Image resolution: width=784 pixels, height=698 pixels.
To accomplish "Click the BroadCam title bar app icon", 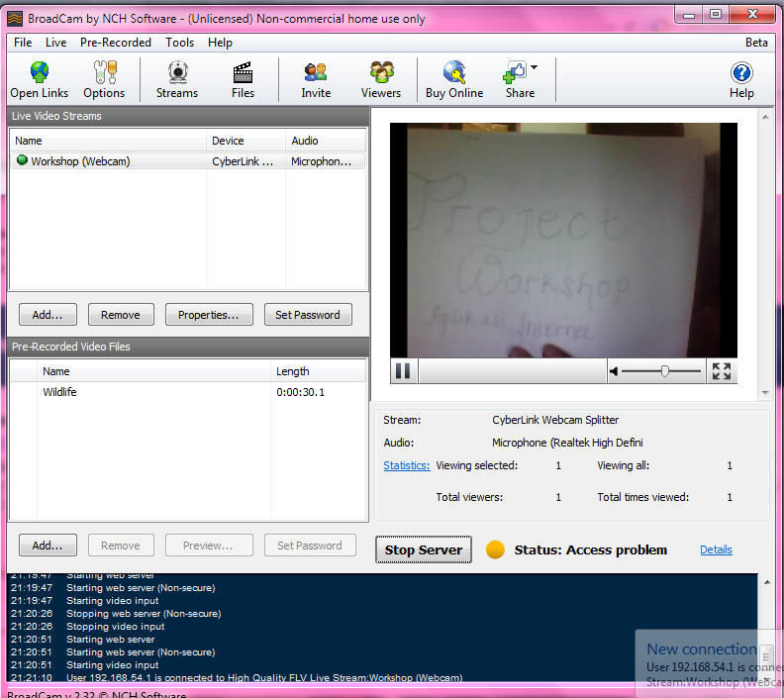I will [15, 19].
